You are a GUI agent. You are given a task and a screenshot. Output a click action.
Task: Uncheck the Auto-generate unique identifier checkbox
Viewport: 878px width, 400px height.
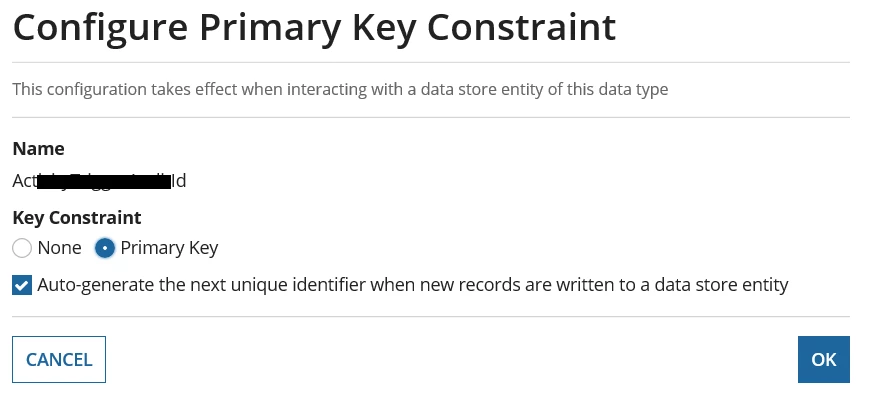click(x=22, y=285)
